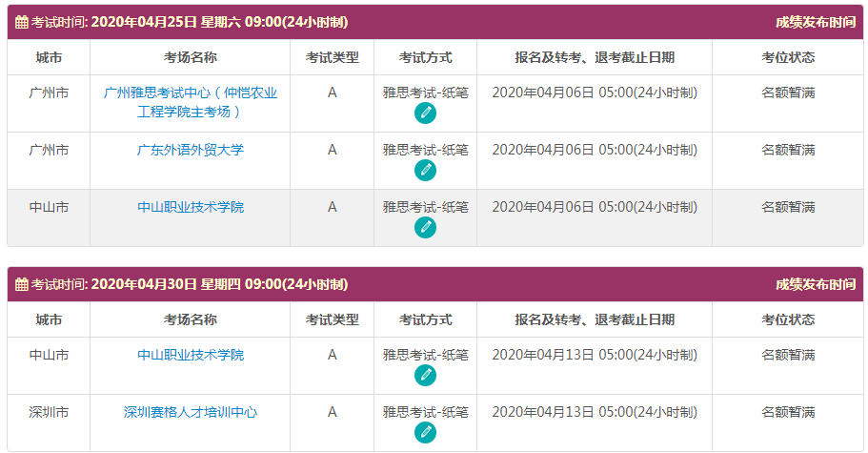Viewport: 868px width, 453px height.
Task: Click exam type A in 深圳赛格 row
Action: point(333,412)
